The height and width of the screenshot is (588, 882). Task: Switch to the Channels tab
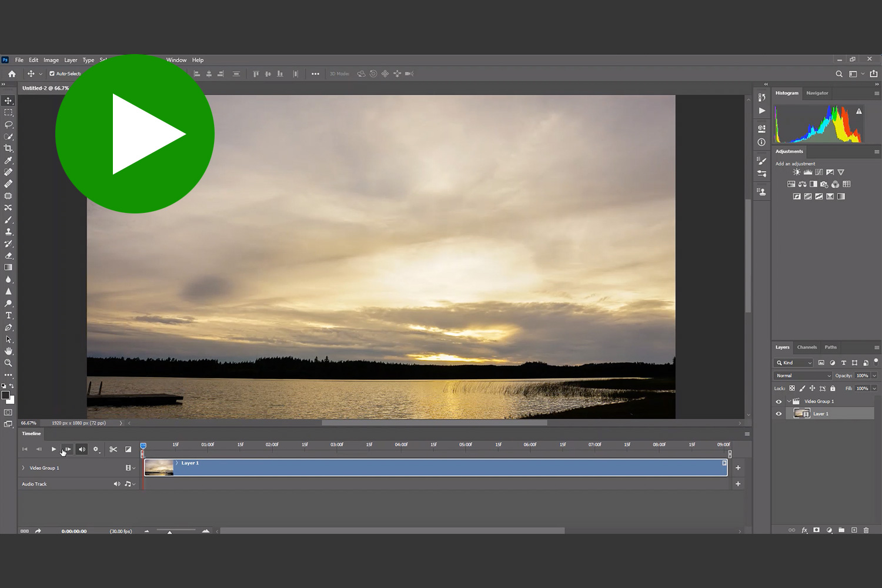click(807, 348)
